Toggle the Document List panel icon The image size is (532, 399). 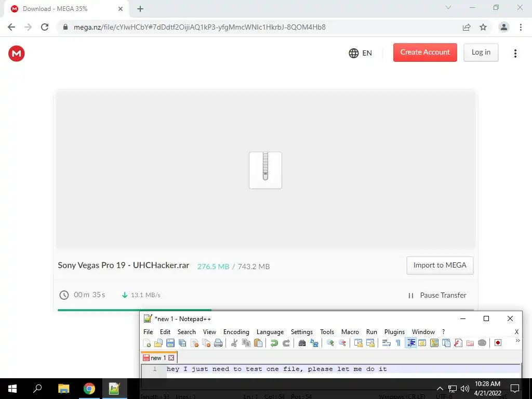[446, 343]
